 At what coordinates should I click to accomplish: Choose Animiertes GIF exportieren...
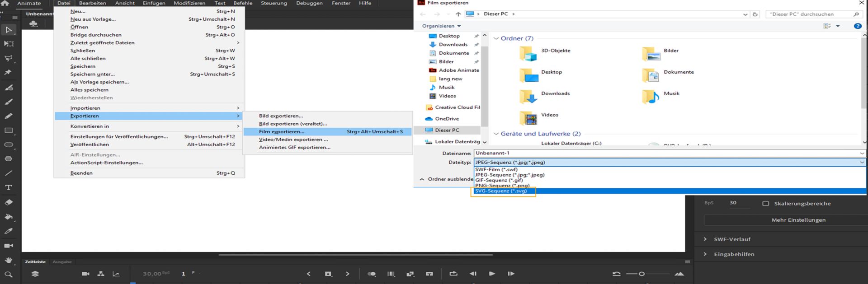pos(327,147)
